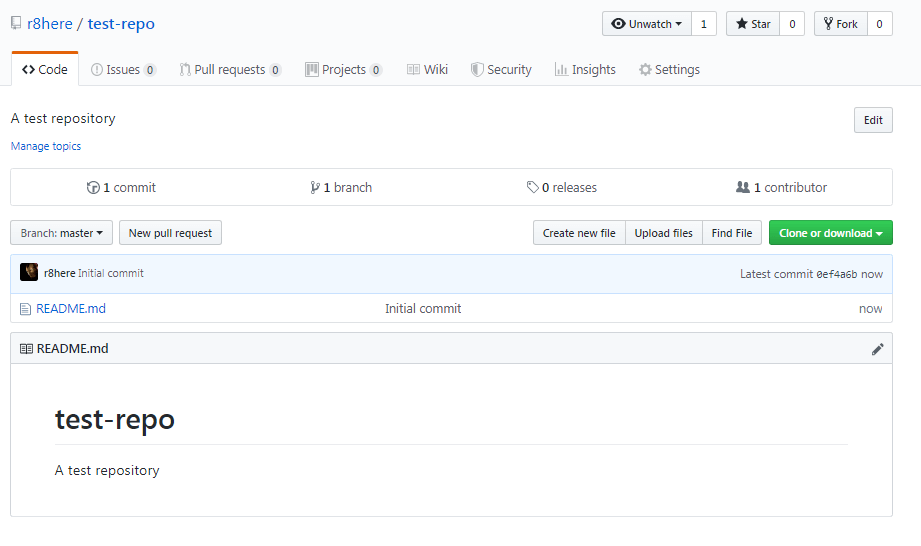Open the forks count next to Fork
Viewport: 921px width, 546px height.
[x=879, y=24]
